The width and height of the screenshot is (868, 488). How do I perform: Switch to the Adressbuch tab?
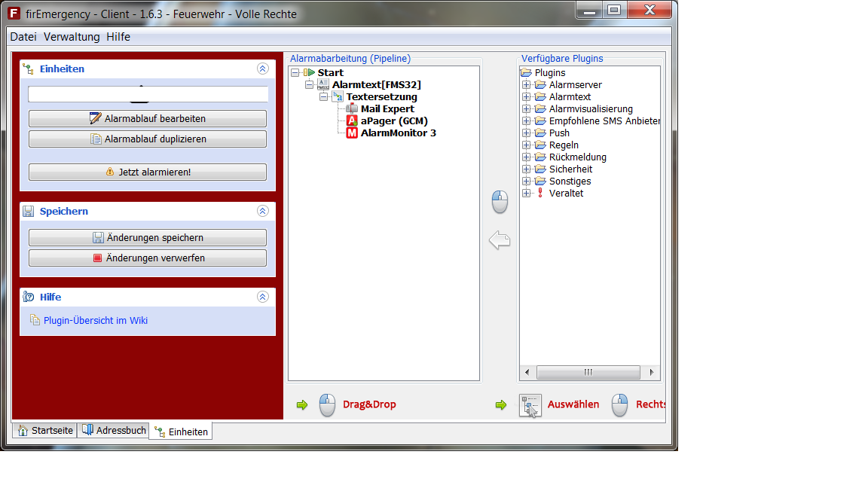115,431
